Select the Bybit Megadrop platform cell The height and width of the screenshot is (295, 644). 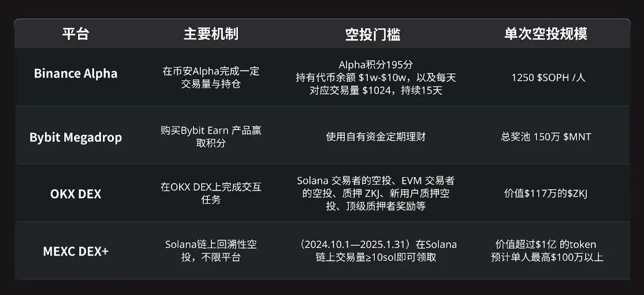(76, 137)
